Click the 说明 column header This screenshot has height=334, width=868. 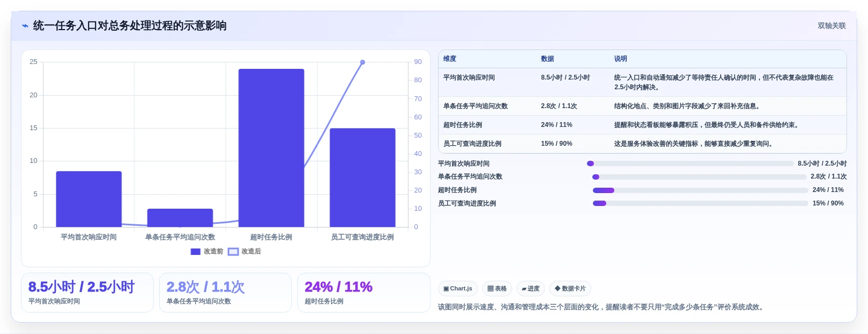tap(621, 59)
